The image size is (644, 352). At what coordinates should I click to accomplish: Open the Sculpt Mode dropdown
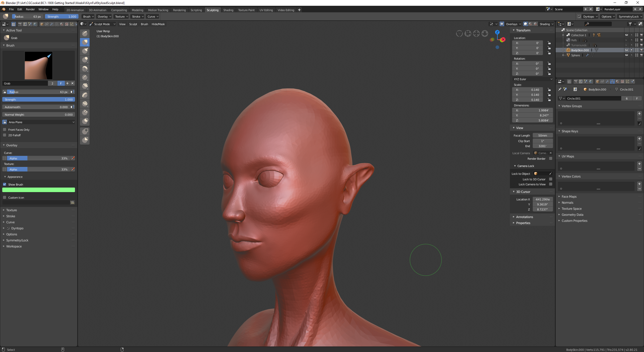click(102, 24)
